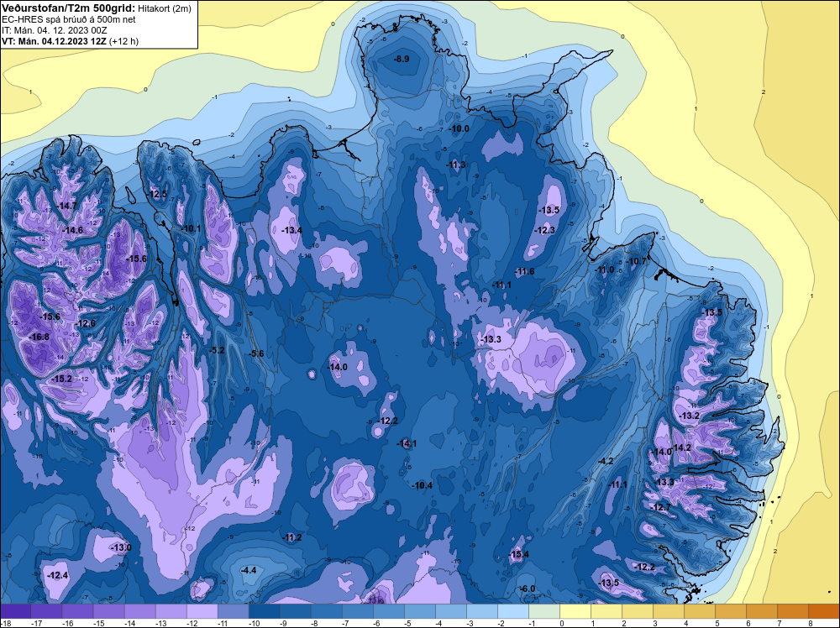The height and width of the screenshot is (628, 840).
Task: Click the '-12.7' temperature label
Action: coord(660,508)
